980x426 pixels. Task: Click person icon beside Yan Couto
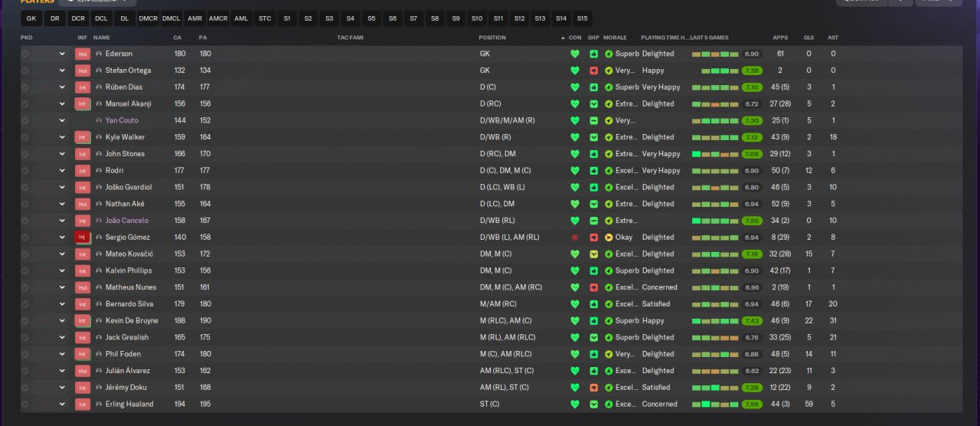point(99,120)
